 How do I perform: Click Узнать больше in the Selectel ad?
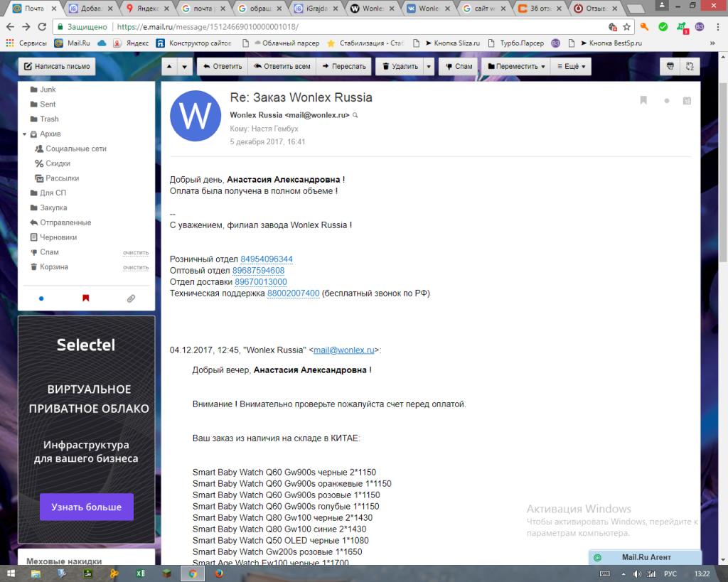coord(86,507)
